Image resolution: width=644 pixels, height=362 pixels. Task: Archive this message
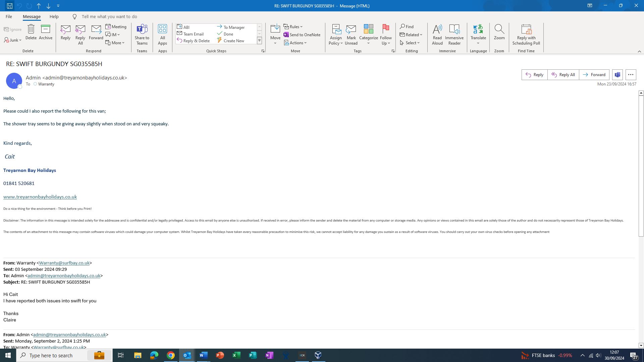pos(45,32)
